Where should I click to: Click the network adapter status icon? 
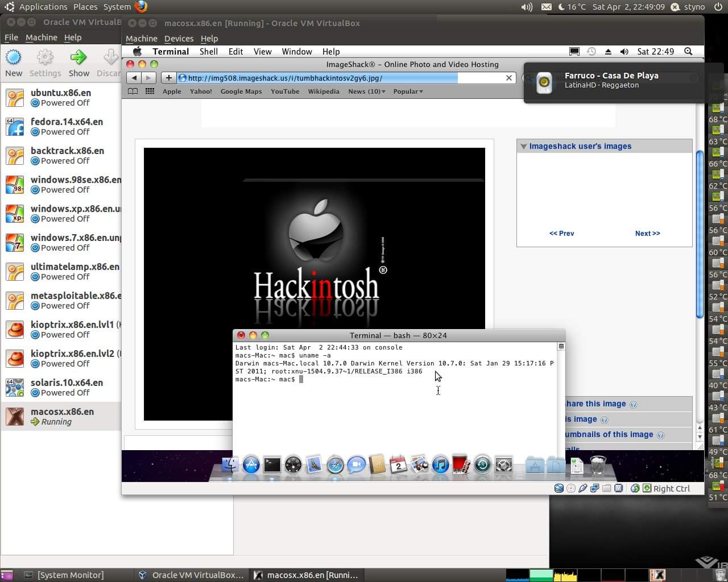595,488
